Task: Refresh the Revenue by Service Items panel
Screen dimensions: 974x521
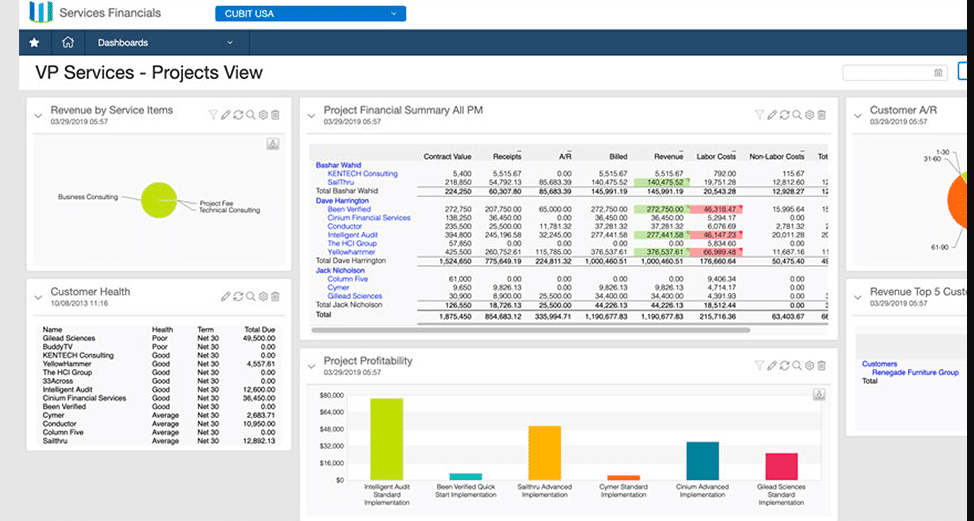Action: [238, 115]
